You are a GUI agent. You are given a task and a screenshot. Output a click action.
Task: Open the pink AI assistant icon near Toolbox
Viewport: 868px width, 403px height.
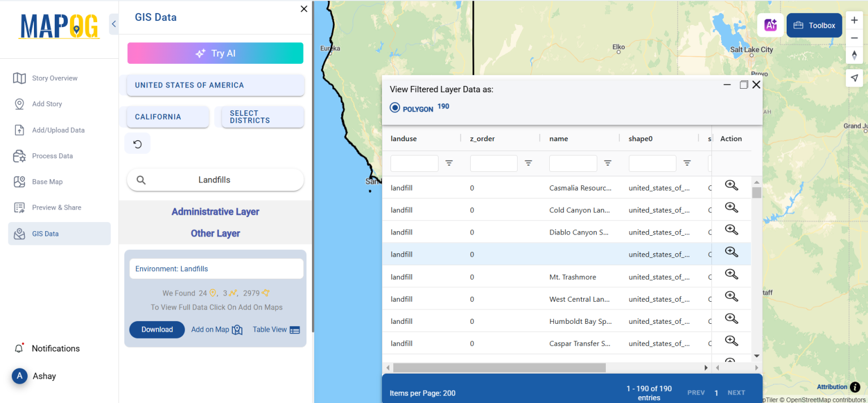(770, 25)
